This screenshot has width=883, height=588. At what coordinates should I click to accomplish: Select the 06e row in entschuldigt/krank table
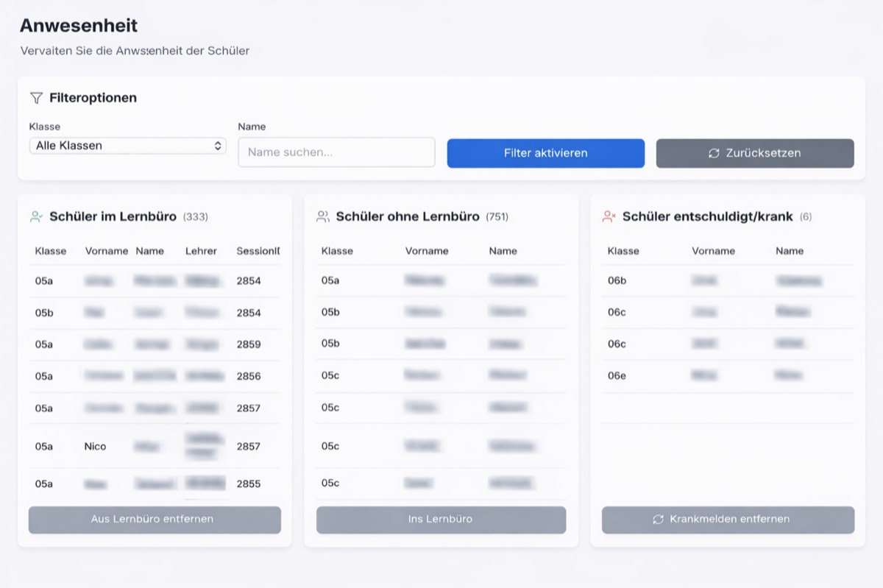pyautogui.click(x=727, y=375)
